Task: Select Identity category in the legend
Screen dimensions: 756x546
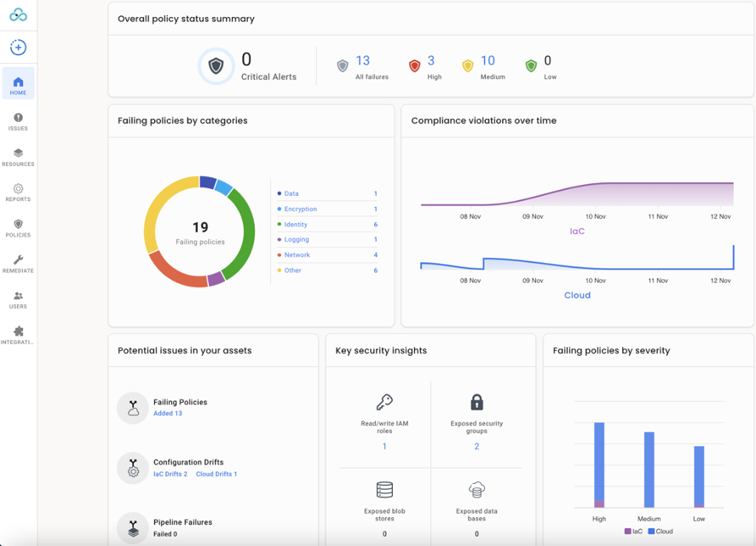Action: (296, 225)
